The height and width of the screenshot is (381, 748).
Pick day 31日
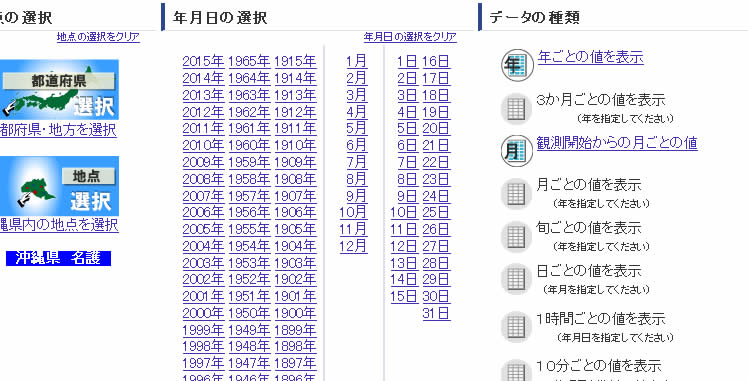(x=436, y=313)
